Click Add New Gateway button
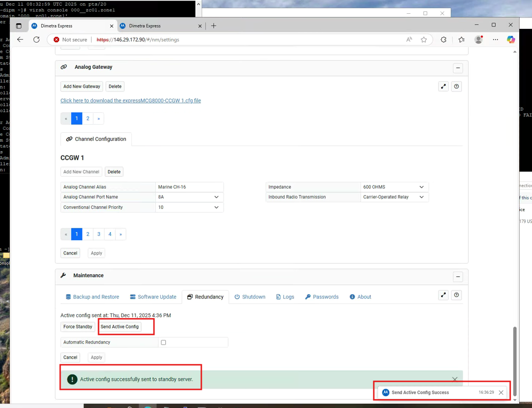The width and height of the screenshot is (532, 408). (x=82, y=87)
